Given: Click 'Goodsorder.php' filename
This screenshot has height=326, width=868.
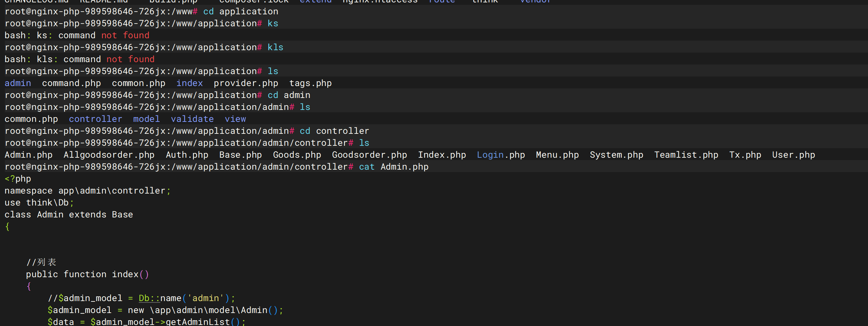Looking at the screenshot, I should (370, 155).
